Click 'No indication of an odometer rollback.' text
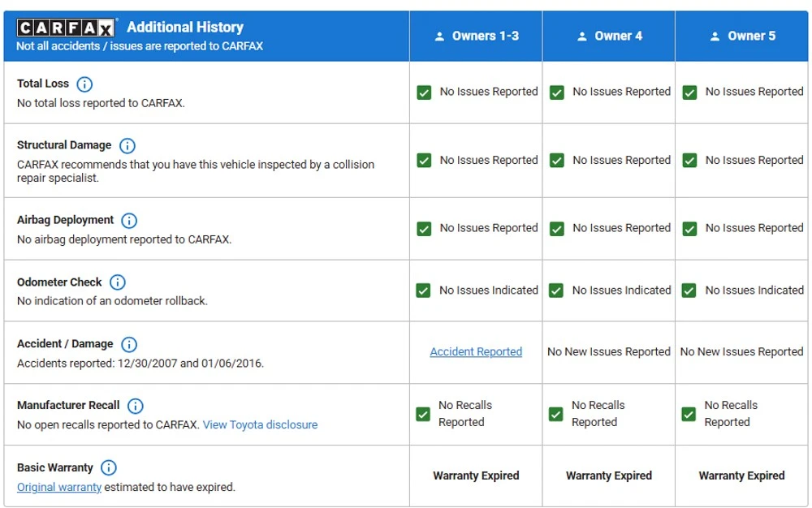Screen dimensions: 812x508 point(112,301)
